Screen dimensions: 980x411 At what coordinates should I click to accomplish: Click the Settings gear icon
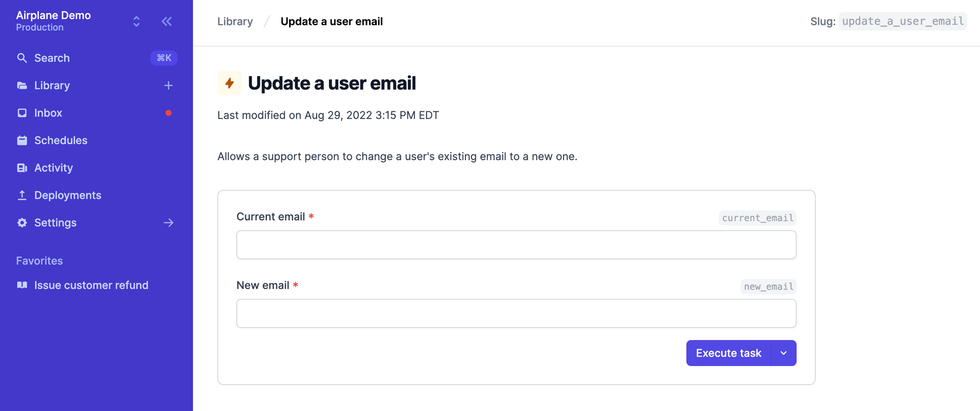[x=22, y=222]
